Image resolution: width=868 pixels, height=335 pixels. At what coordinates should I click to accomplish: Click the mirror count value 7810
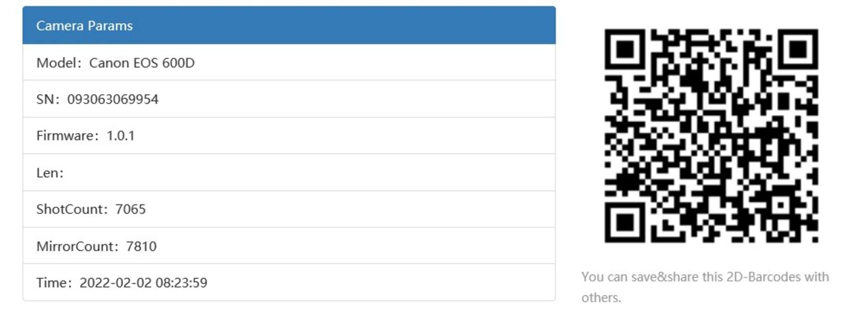click(141, 246)
